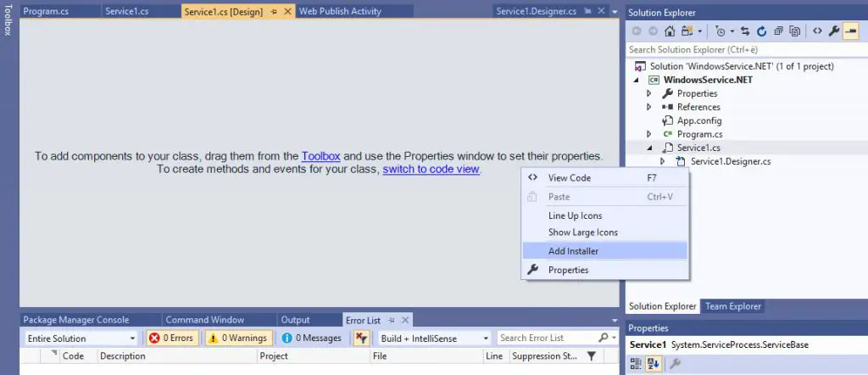868x375 pixels.
Task: Click the magnifier icon in Search Error List
Action: pos(603,338)
